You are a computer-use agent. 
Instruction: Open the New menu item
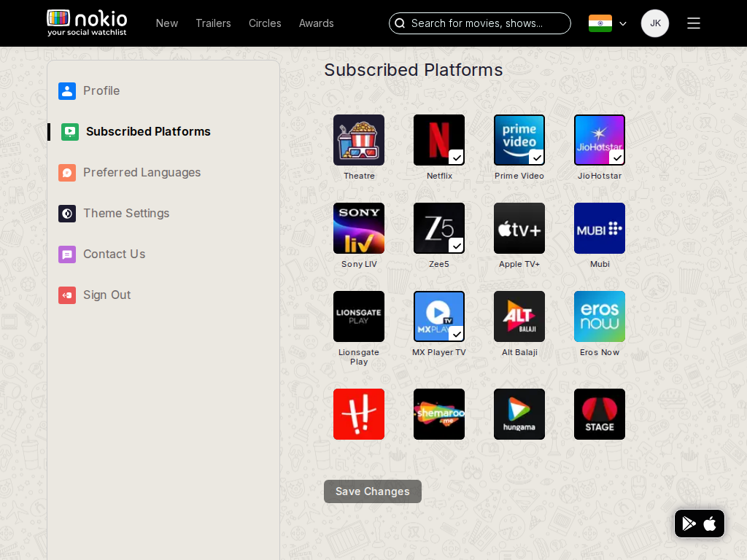pos(167,23)
